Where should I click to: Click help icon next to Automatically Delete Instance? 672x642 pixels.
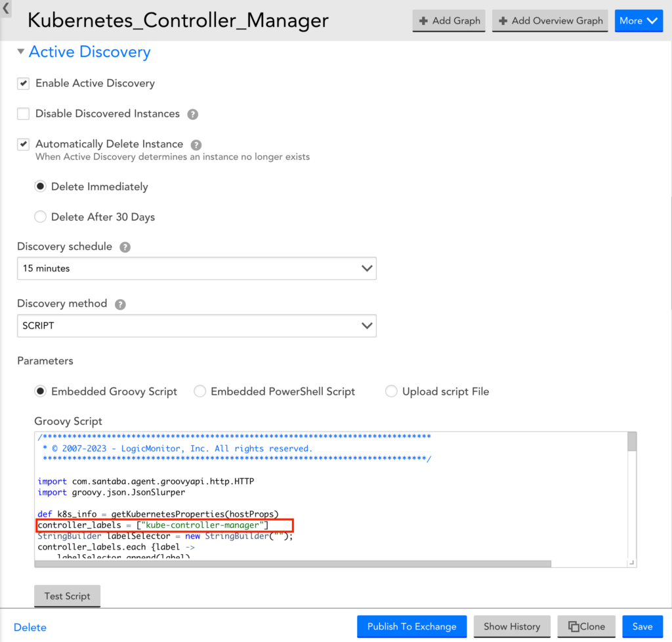[196, 145]
